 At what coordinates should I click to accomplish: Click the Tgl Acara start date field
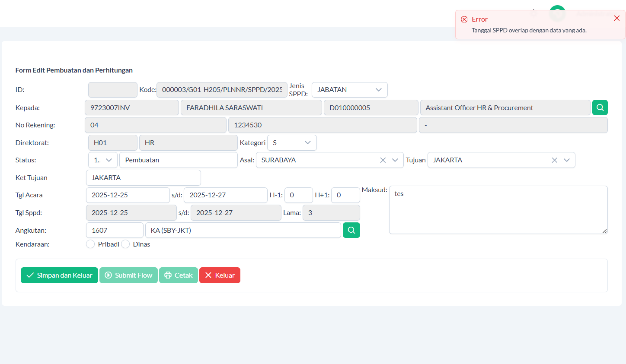point(128,195)
